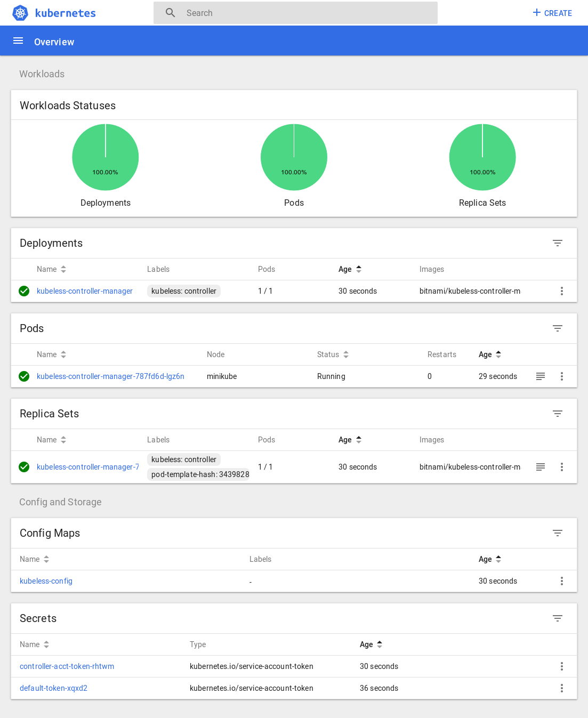Open actions menu for kubeless-config

pyautogui.click(x=562, y=581)
